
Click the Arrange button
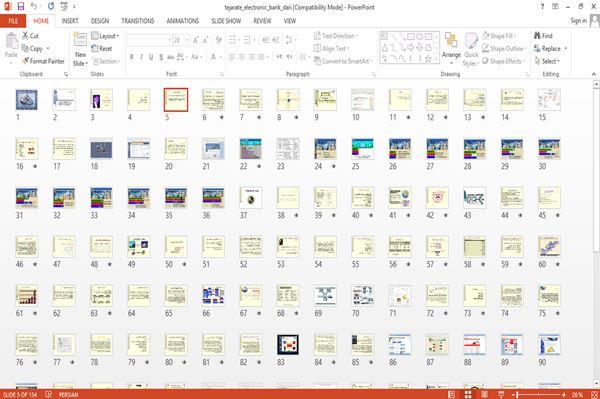pos(451,48)
